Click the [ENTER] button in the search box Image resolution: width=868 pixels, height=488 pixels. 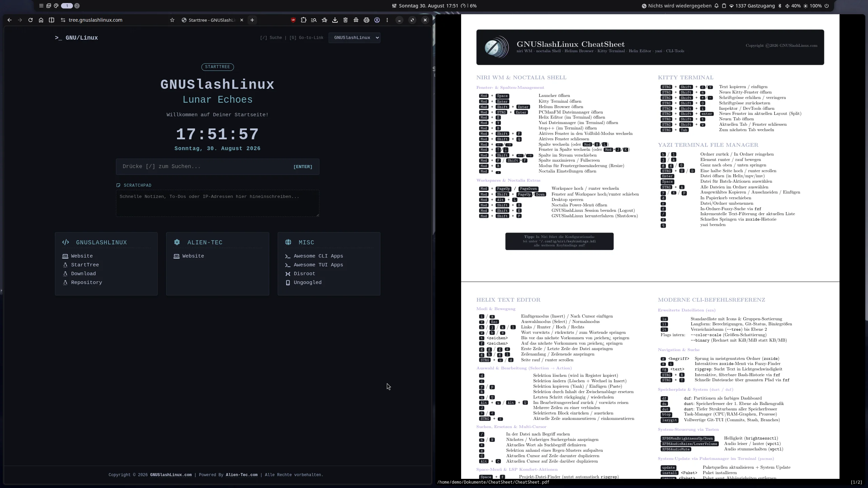coord(303,167)
